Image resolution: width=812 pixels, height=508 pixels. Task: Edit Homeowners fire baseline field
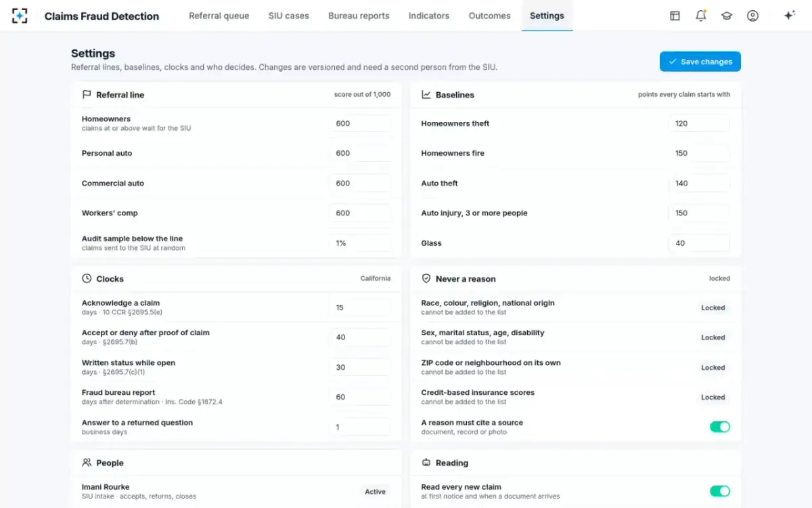(699, 153)
